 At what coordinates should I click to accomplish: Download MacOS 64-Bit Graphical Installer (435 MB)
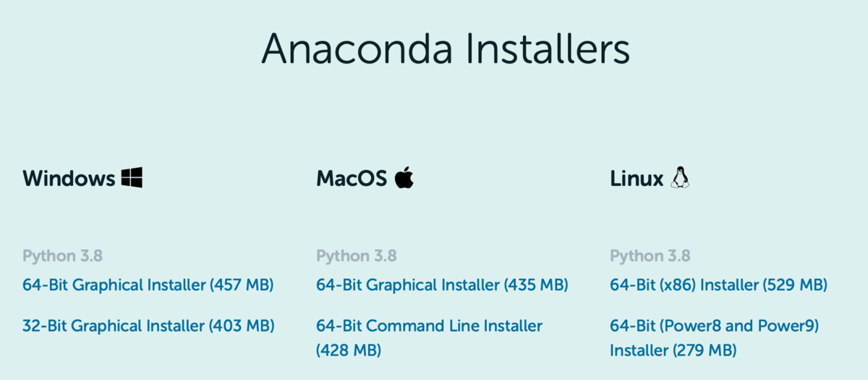point(442,285)
